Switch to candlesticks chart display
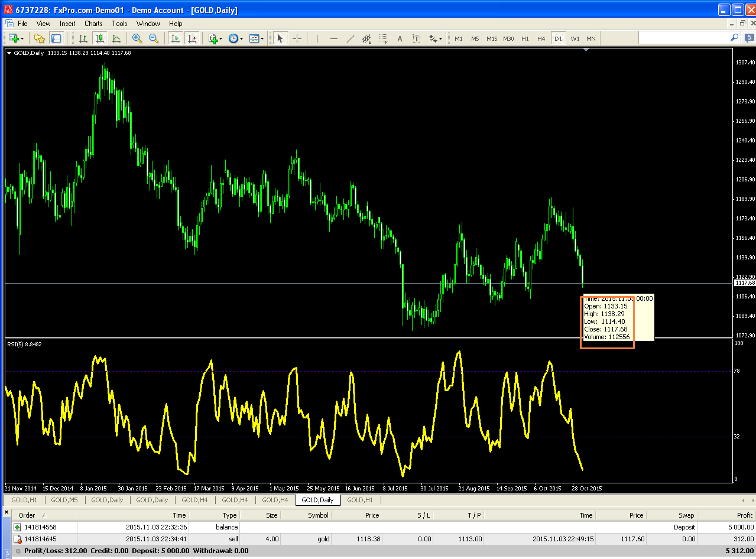The height and width of the screenshot is (559, 756). coord(100,38)
